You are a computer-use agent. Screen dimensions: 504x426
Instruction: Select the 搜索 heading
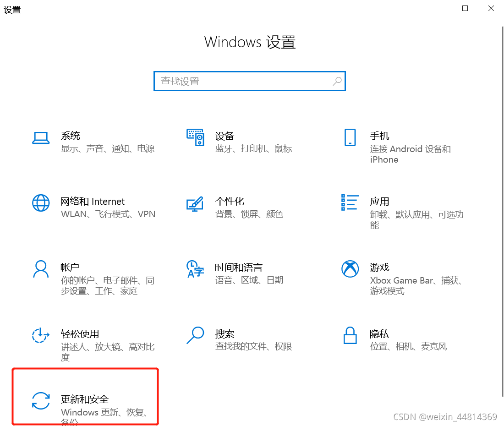coord(225,334)
